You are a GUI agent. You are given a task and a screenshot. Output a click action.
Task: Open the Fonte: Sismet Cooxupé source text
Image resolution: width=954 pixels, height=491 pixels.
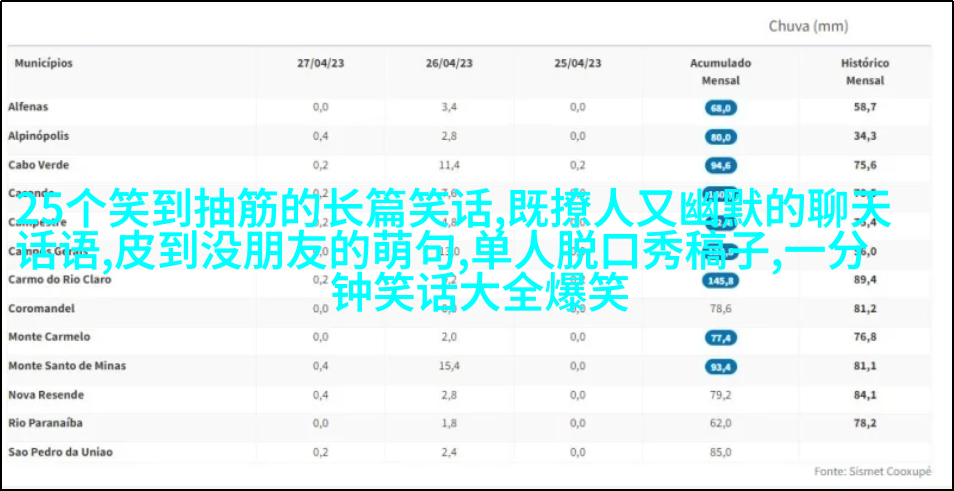pos(872,470)
